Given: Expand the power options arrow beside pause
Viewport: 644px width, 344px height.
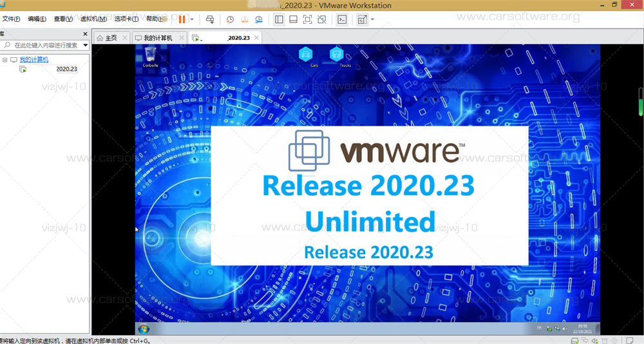Looking at the screenshot, I should coord(192,19).
